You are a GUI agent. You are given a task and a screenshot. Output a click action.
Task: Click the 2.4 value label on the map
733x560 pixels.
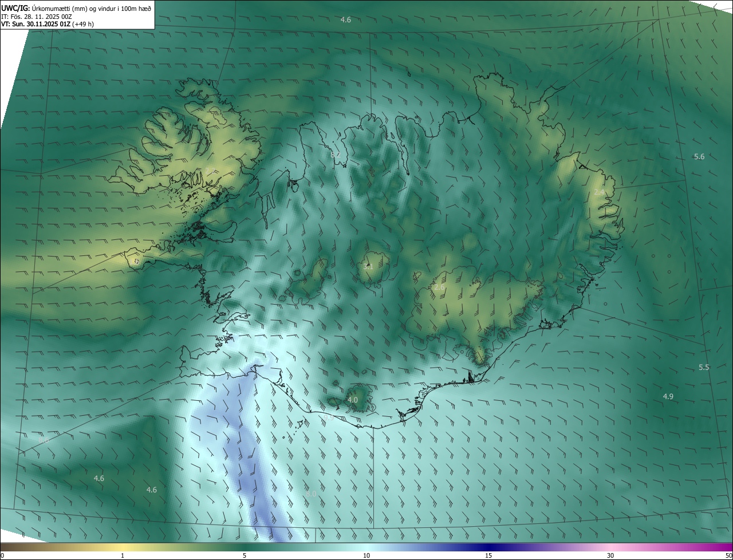[599, 192]
